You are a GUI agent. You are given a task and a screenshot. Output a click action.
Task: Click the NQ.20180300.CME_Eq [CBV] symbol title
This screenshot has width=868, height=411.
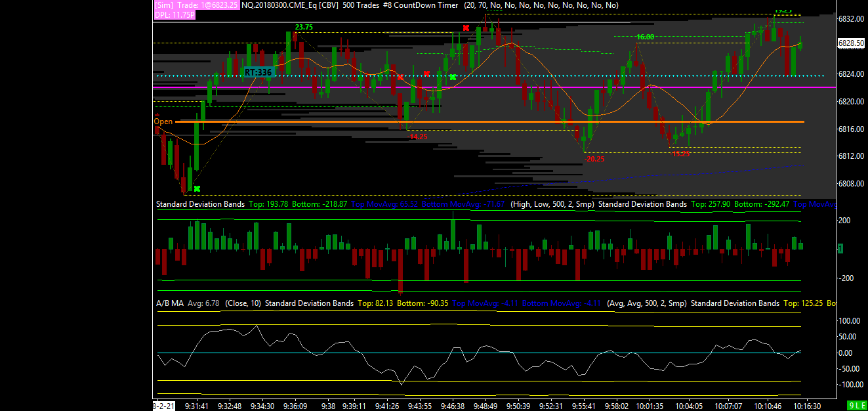(x=289, y=5)
